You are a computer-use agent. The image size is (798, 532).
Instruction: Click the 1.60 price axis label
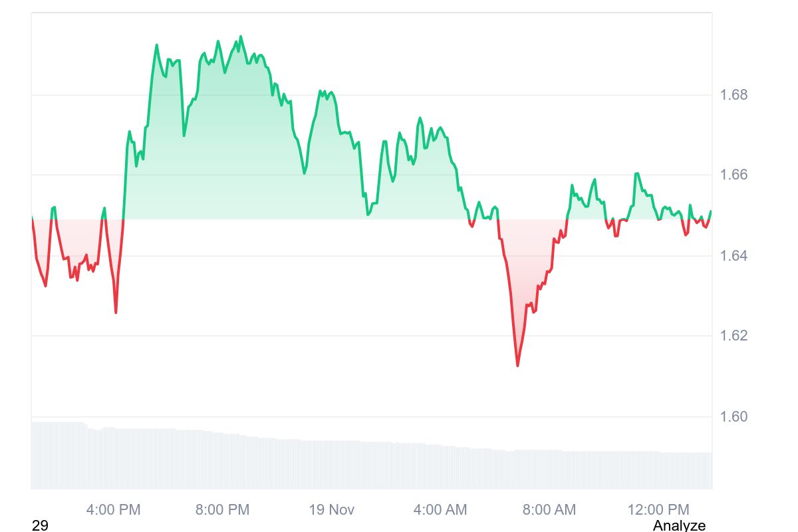734,417
